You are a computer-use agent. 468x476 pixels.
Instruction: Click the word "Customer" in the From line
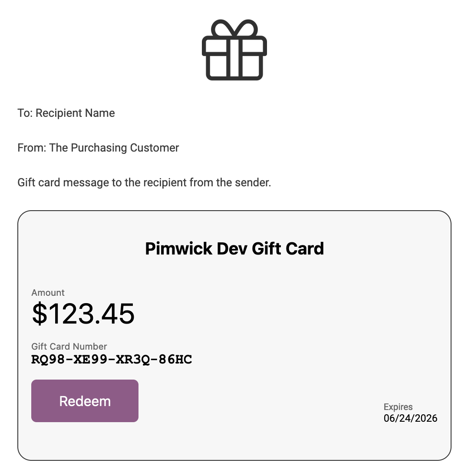point(157,148)
